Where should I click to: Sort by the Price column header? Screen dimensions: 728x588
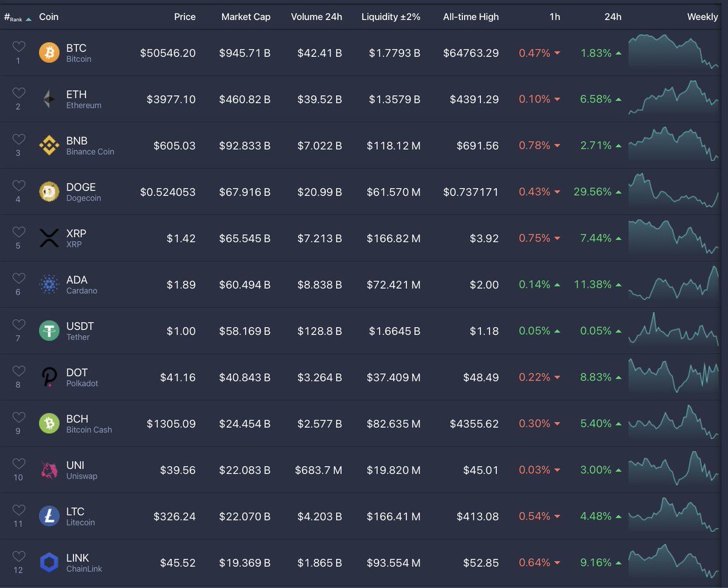(184, 16)
